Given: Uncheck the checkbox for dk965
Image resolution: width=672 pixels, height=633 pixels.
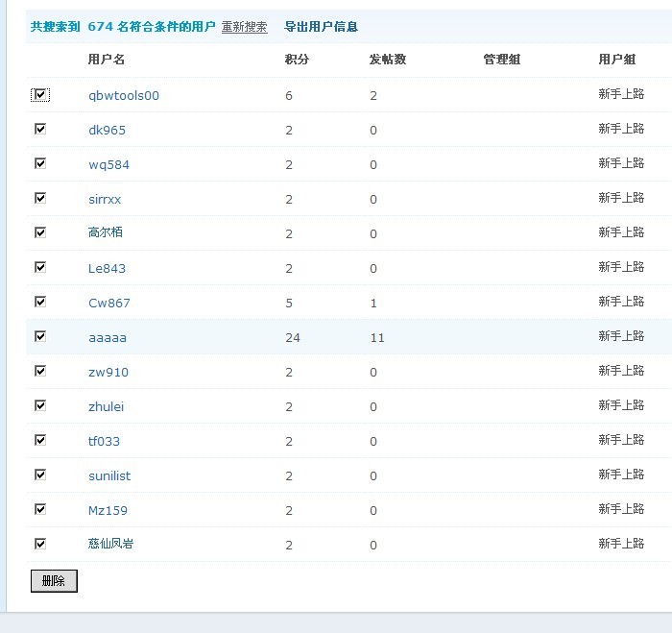Looking at the screenshot, I should (x=40, y=129).
